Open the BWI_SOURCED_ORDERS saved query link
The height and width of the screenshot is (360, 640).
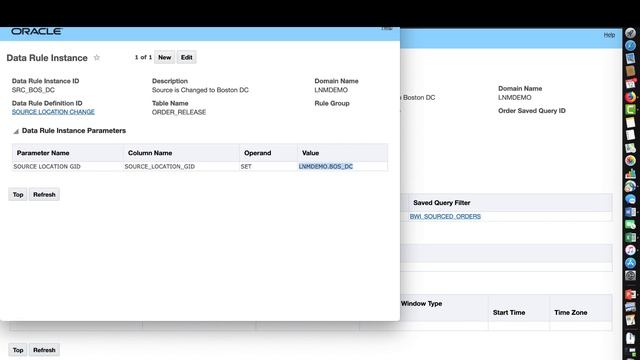tap(445, 217)
